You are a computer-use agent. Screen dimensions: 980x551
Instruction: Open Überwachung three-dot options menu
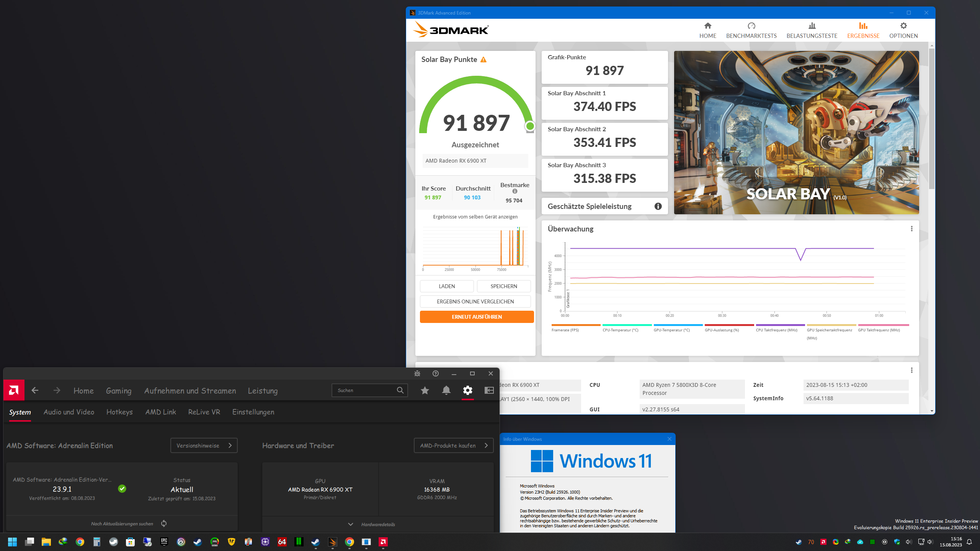click(911, 229)
